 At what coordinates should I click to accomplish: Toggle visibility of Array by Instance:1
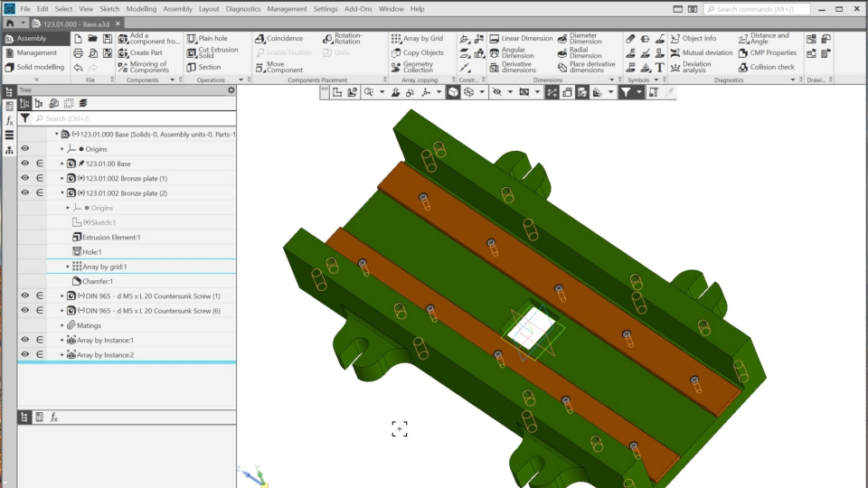click(25, 340)
